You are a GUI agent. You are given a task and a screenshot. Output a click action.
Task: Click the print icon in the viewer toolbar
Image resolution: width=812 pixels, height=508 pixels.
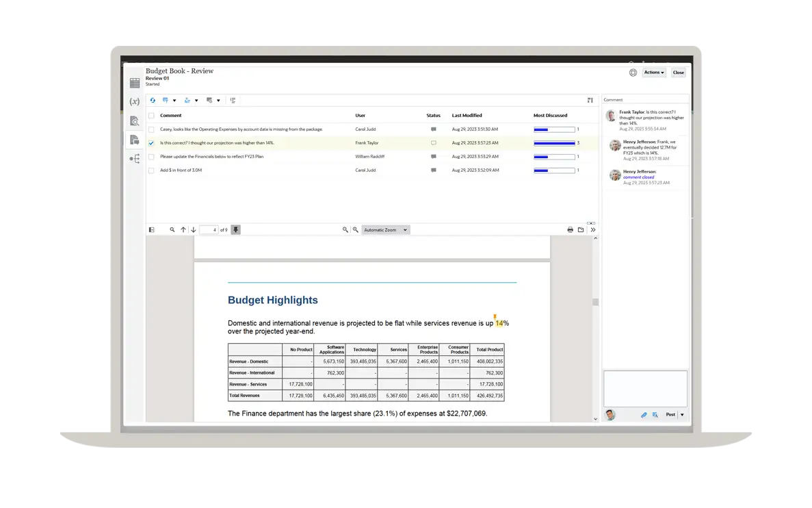click(x=570, y=230)
